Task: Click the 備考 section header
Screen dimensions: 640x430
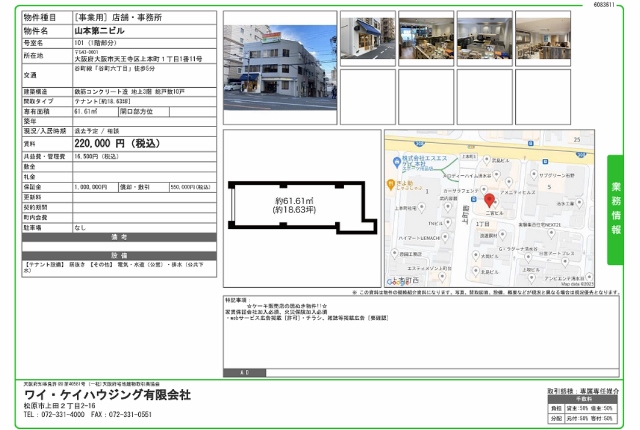Action: pos(119,237)
